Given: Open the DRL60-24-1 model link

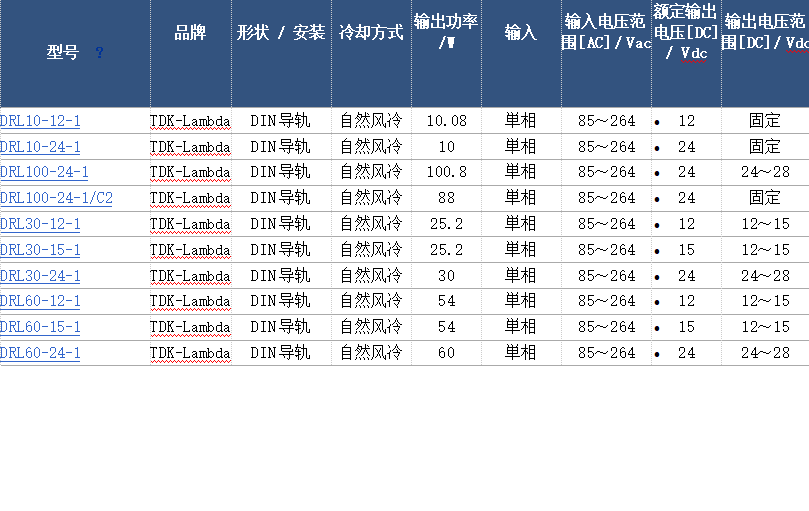Looking at the screenshot, I should [x=41, y=353].
